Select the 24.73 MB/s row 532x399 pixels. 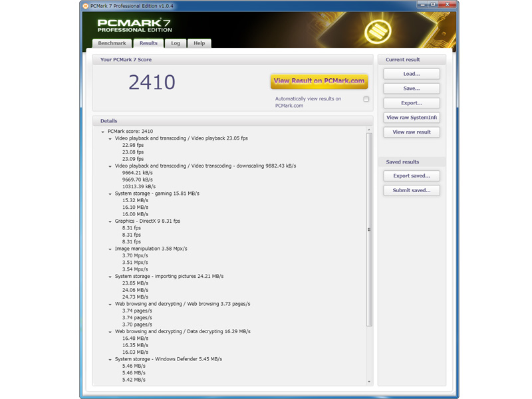[x=135, y=297]
